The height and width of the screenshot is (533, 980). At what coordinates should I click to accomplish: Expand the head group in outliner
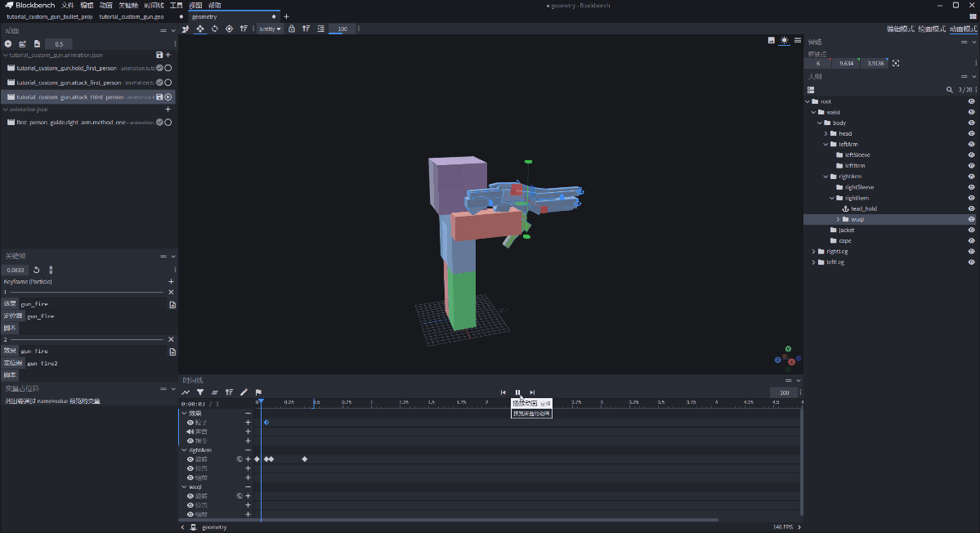pos(826,133)
